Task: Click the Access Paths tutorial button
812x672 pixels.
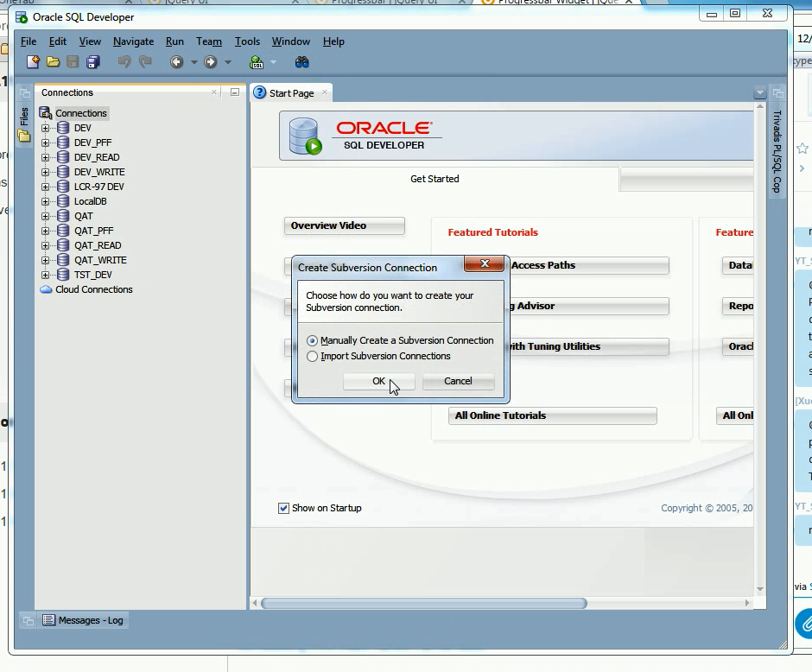Action: [589, 265]
